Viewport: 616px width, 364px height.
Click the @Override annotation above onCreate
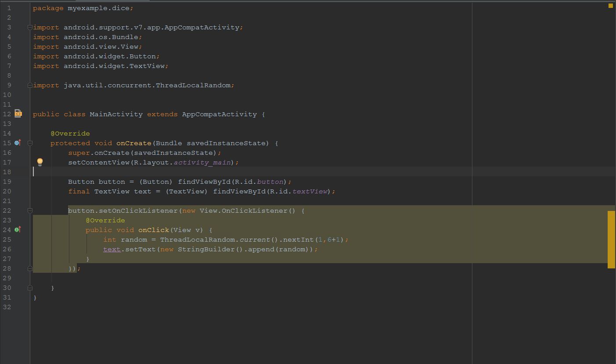click(70, 133)
